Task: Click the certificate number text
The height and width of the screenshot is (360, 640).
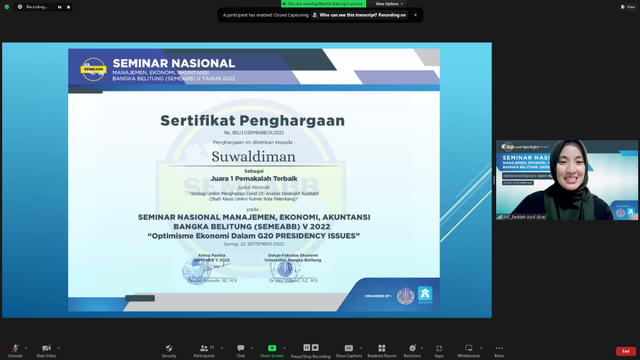Action: coord(254,133)
